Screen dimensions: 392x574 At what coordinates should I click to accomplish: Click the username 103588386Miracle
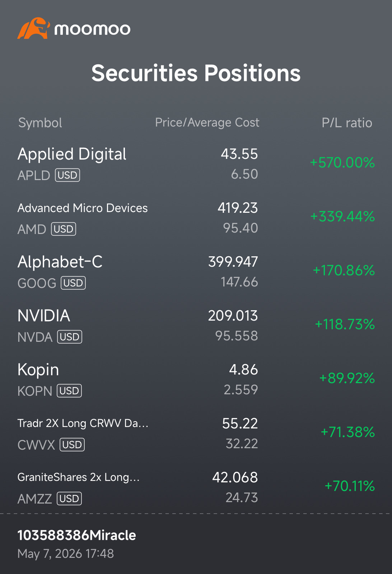click(77, 535)
